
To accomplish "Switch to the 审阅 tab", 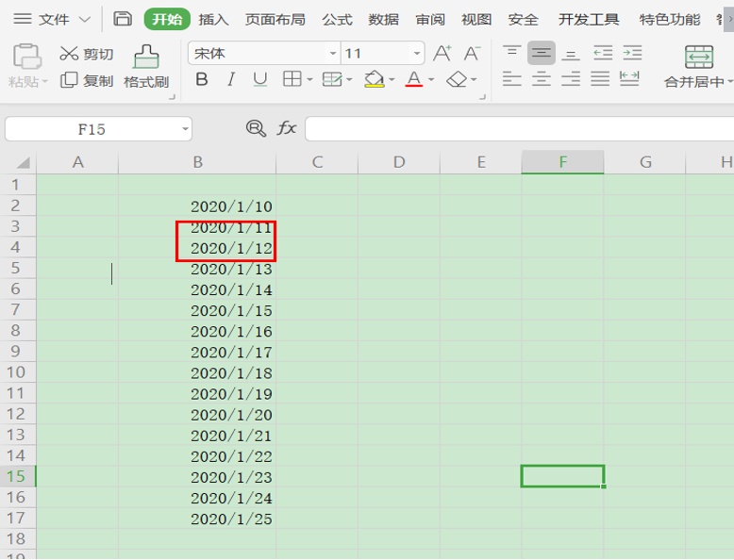I will pyautogui.click(x=429, y=19).
